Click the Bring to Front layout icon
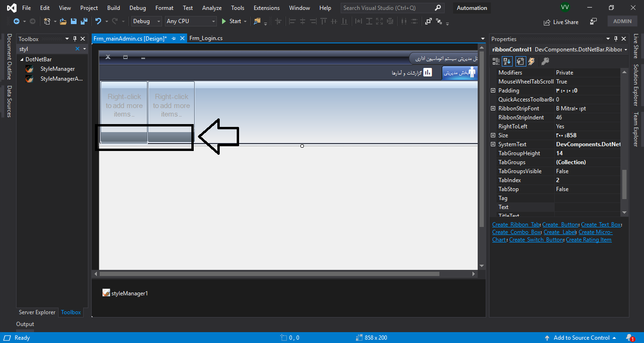 (x=429, y=21)
